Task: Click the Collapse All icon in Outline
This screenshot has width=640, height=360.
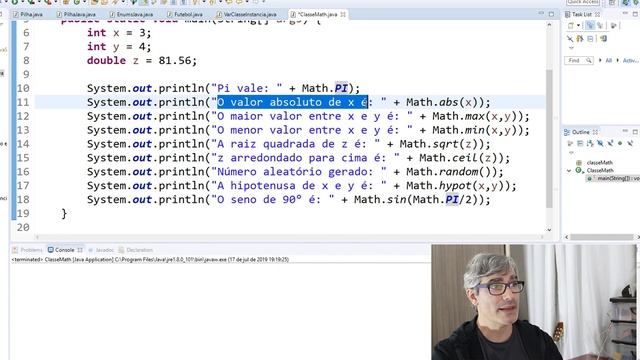Action: 580,143
